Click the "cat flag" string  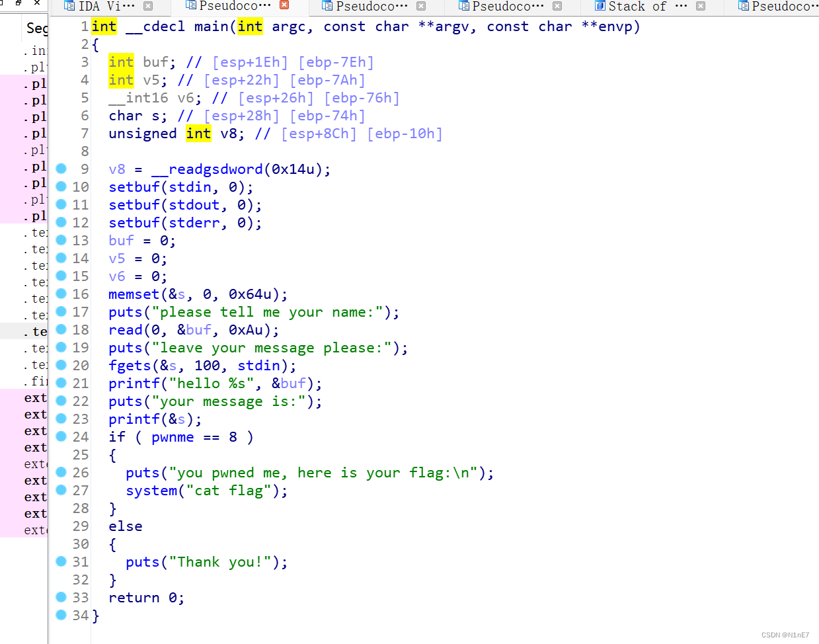pyautogui.click(x=229, y=491)
